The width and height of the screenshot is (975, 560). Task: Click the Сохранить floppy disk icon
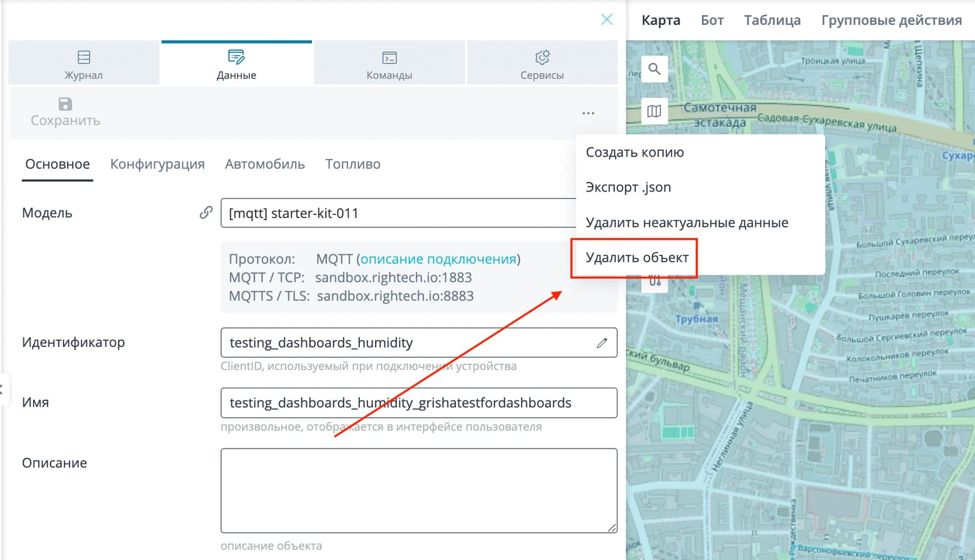point(65,104)
